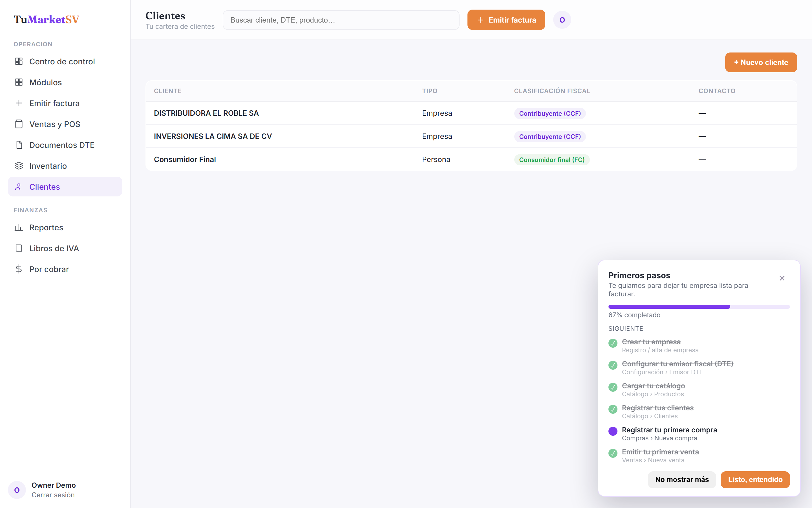Close the Primeros pasos panel
Screen dimensions: 812x508
click(x=782, y=278)
